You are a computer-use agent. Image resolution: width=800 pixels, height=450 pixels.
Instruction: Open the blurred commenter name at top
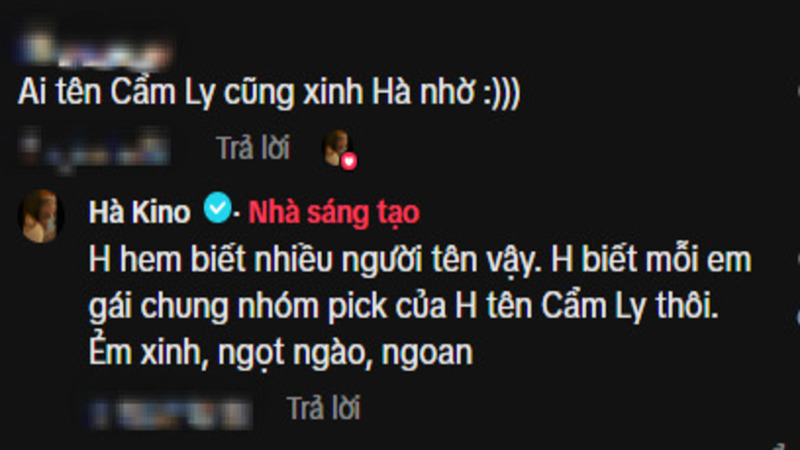pyautogui.click(x=94, y=51)
